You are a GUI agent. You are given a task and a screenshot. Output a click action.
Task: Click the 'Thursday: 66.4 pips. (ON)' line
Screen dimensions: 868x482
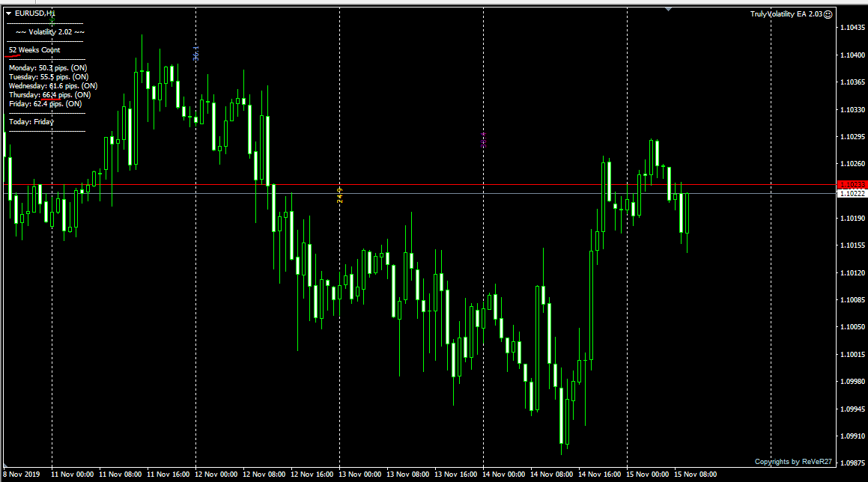coord(50,94)
